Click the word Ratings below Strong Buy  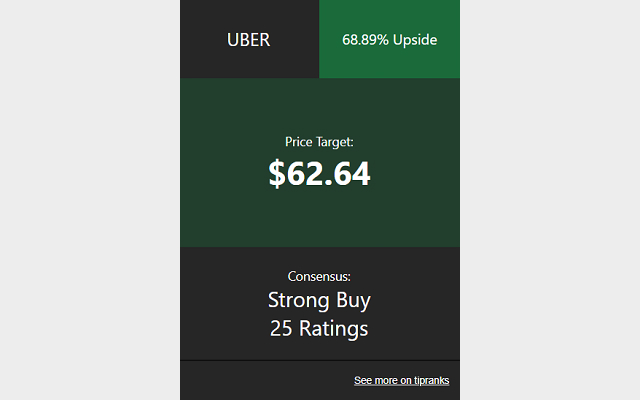333,329
